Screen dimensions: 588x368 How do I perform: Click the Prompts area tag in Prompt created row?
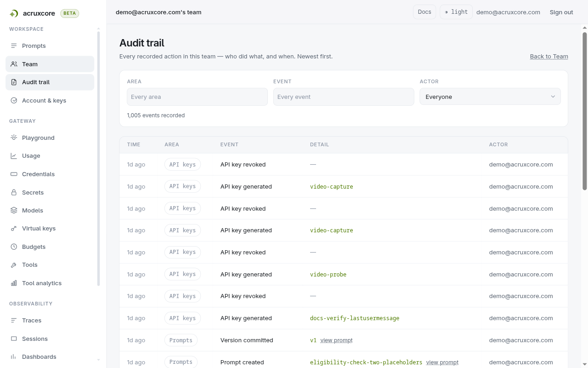click(x=181, y=362)
